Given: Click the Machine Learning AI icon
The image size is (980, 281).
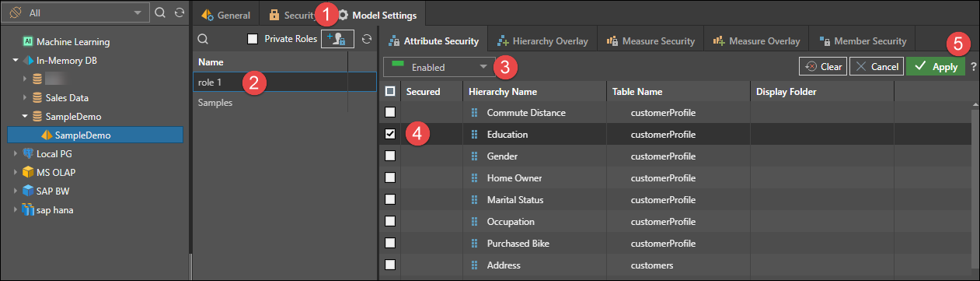Looking at the screenshot, I should click(x=27, y=42).
